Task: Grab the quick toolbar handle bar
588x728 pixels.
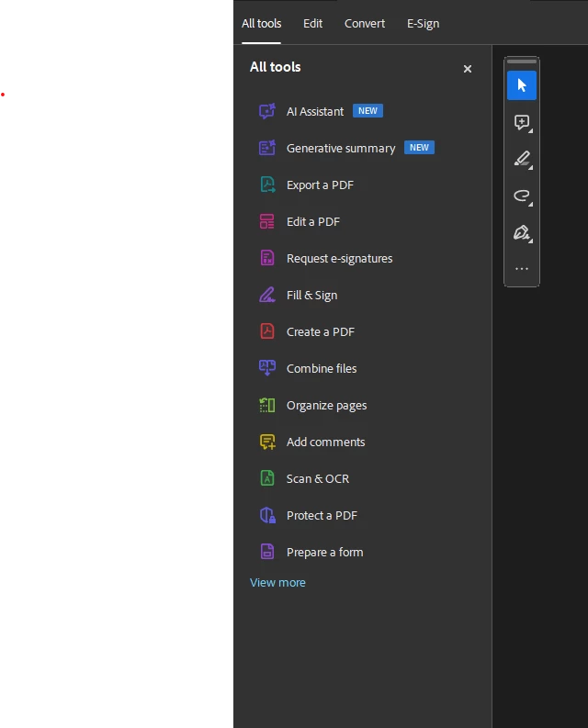Action: tap(522, 62)
